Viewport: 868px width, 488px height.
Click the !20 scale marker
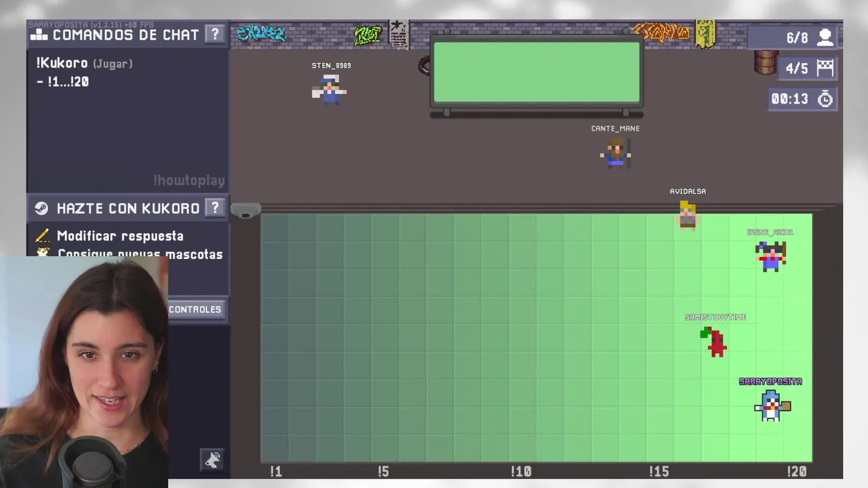797,471
